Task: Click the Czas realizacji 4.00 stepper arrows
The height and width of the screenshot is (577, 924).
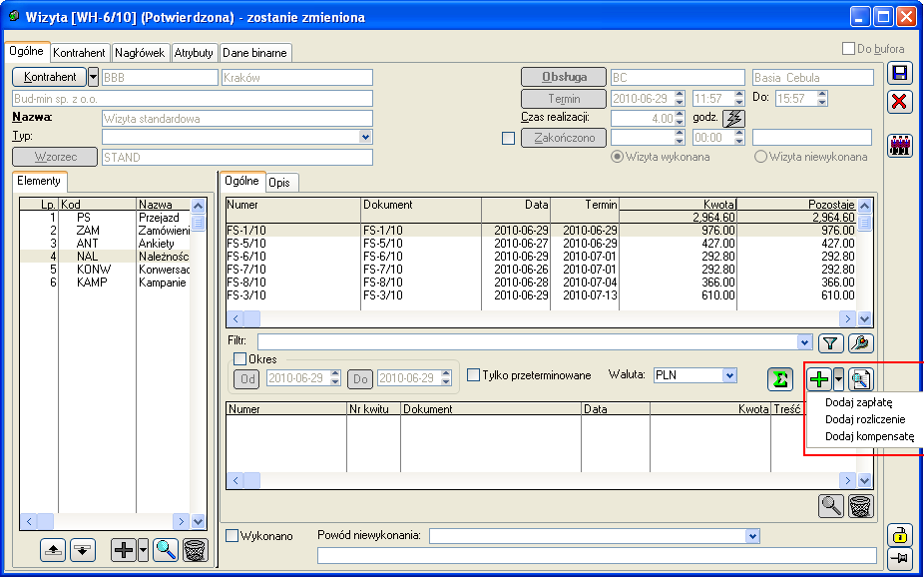Action: 680,118
